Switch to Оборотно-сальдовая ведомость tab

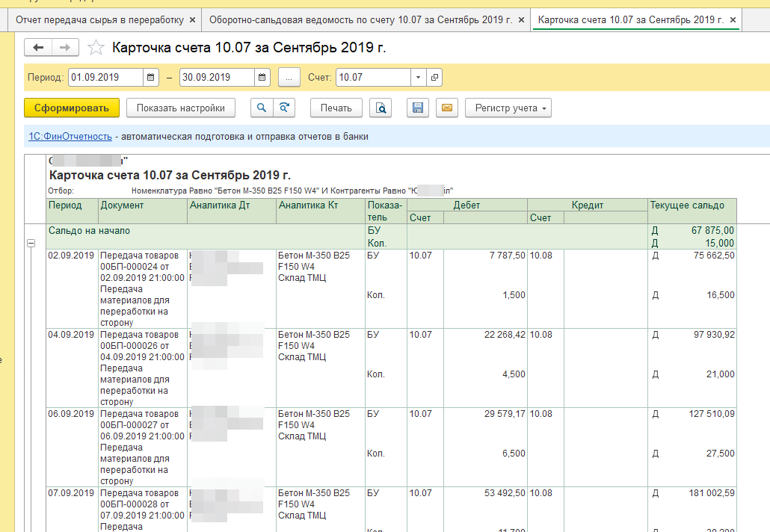pyautogui.click(x=361, y=19)
